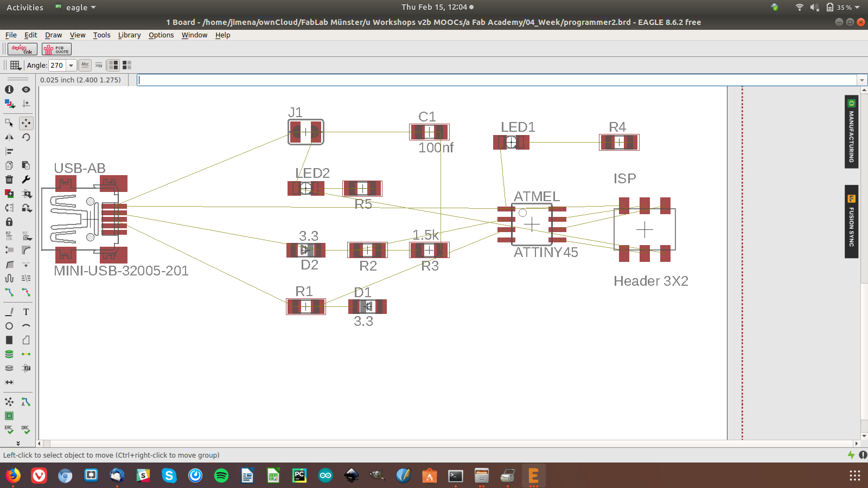Select the Arc drawing tool
The height and width of the screenshot is (488, 868).
[x=26, y=326]
